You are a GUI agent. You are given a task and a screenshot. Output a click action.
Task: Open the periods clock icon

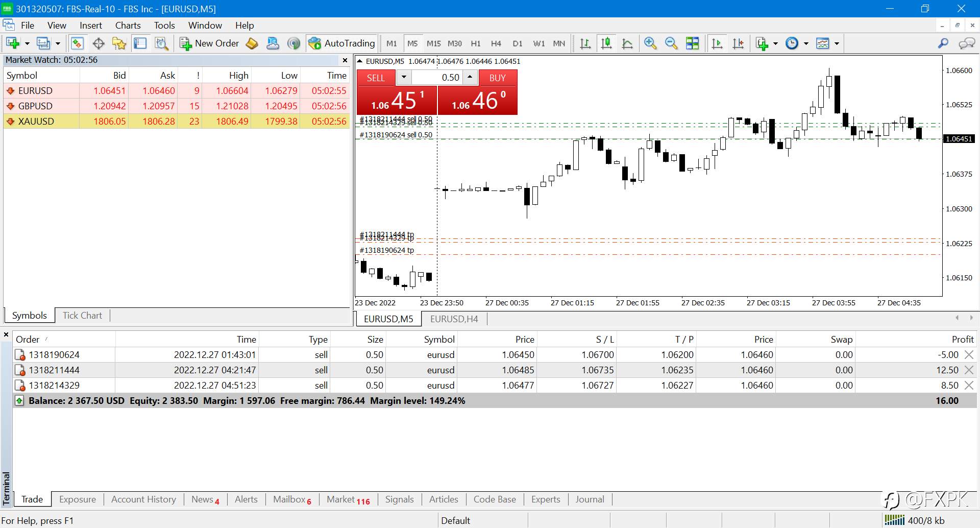pyautogui.click(x=792, y=43)
